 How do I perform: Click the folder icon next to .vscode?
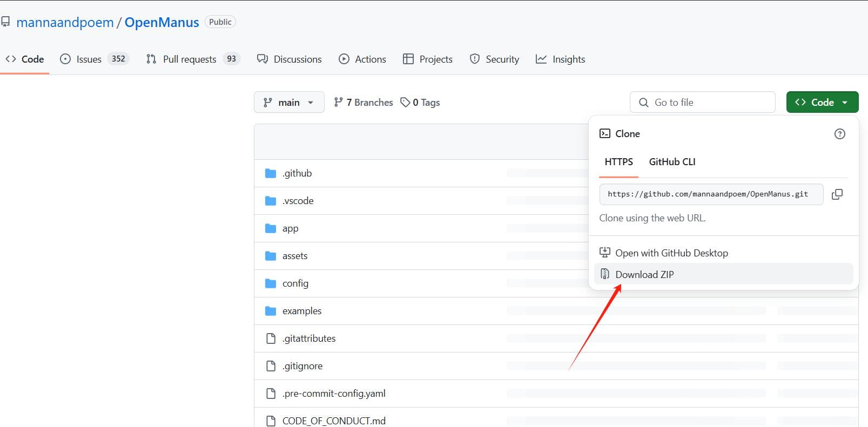[x=271, y=201]
